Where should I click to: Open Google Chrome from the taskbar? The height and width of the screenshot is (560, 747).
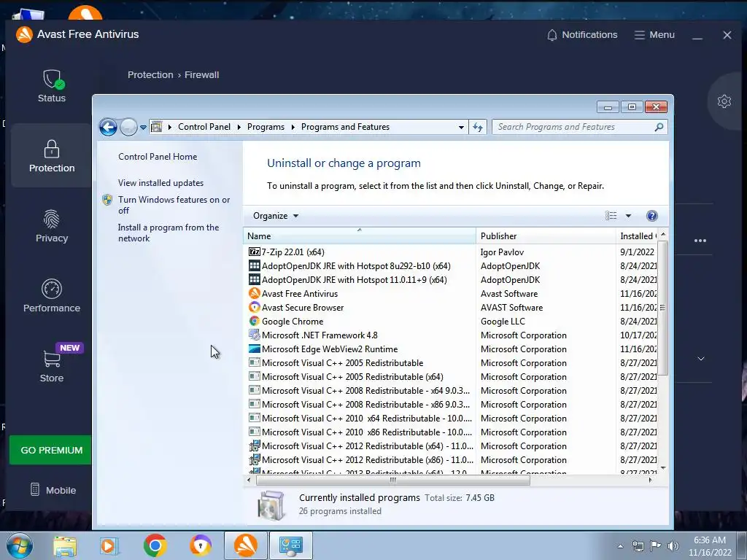click(x=155, y=545)
